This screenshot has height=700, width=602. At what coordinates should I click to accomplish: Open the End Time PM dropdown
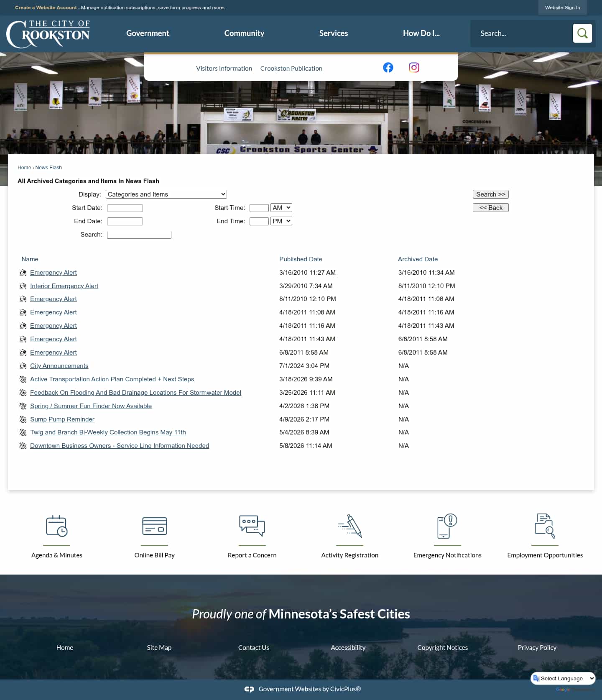click(281, 221)
